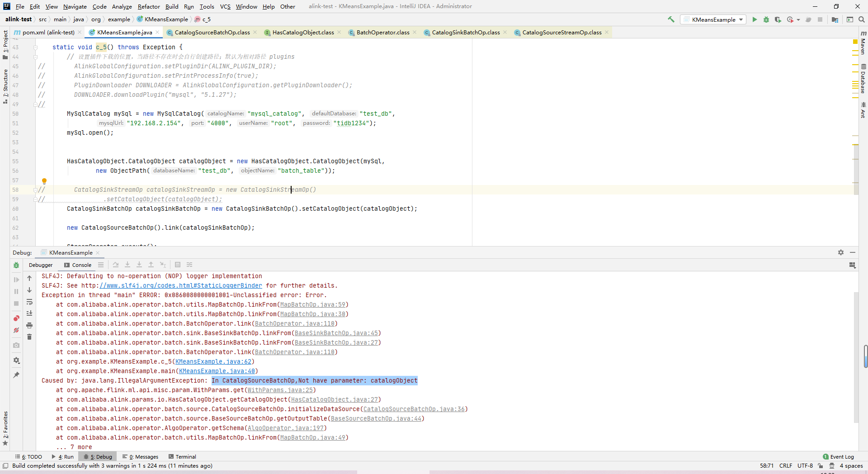Toggle scroll to end of console
Image resolution: width=868 pixels, height=474 pixels.
pos(29,313)
